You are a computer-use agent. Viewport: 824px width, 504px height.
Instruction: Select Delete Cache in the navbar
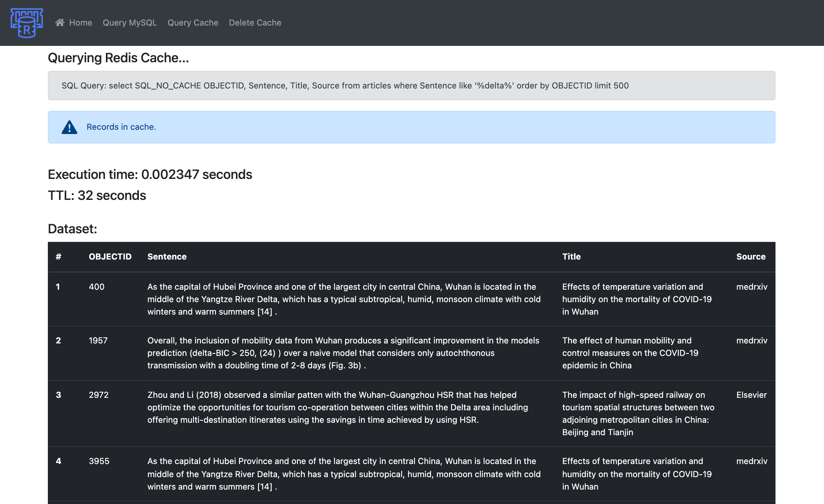click(x=255, y=23)
